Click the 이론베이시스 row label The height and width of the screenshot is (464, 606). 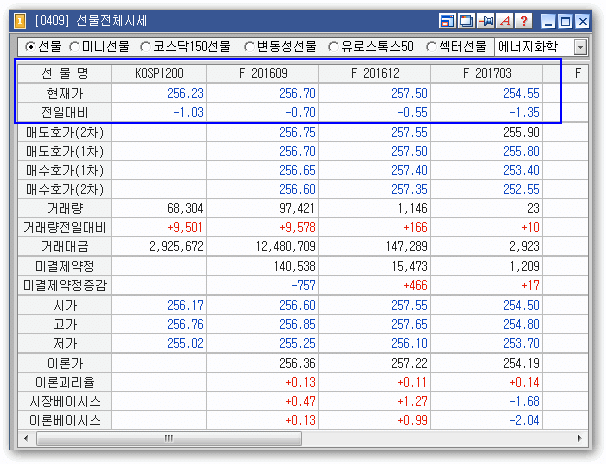[x=65, y=420]
